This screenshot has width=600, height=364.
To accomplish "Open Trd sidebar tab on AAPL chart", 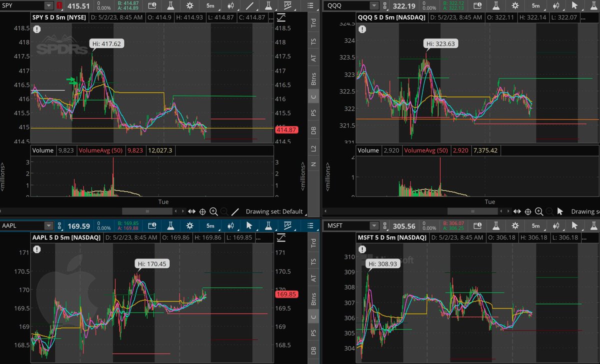I will coord(313,244).
